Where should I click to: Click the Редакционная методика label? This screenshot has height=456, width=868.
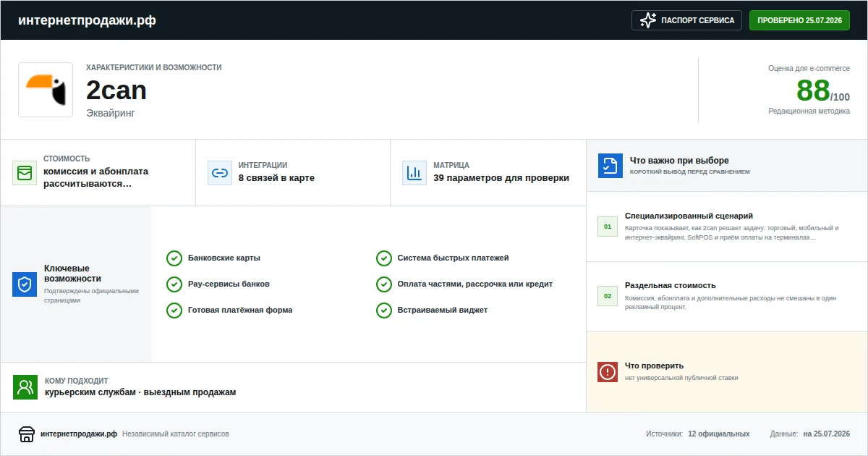pos(809,111)
